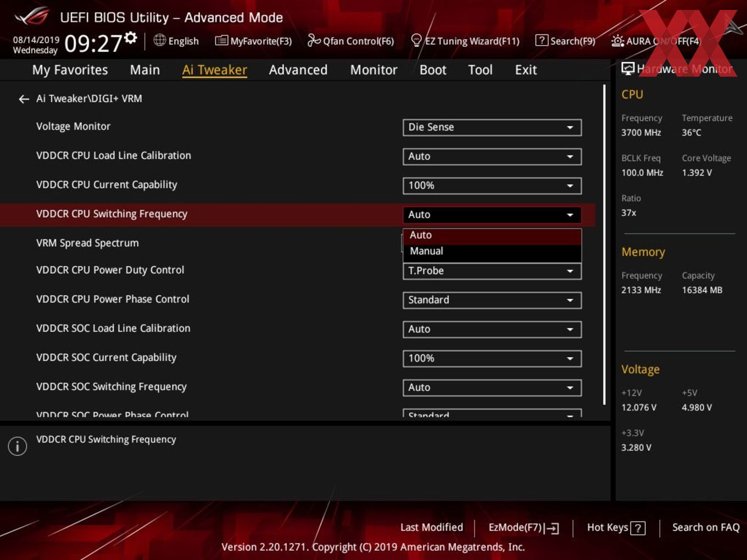The width and height of the screenshot is (747, 560).
Task: Switch to the Tool tab
Action: (480, 70)
